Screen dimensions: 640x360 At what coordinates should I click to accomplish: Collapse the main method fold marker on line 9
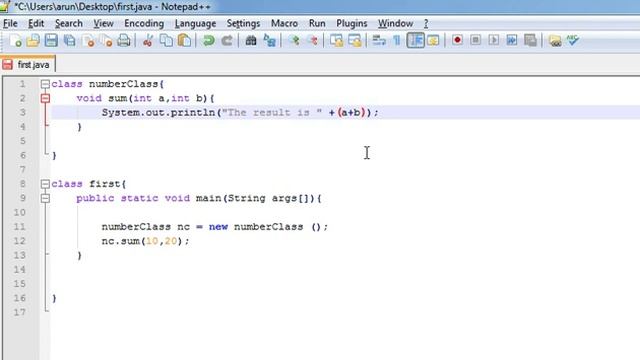[45, 198]
